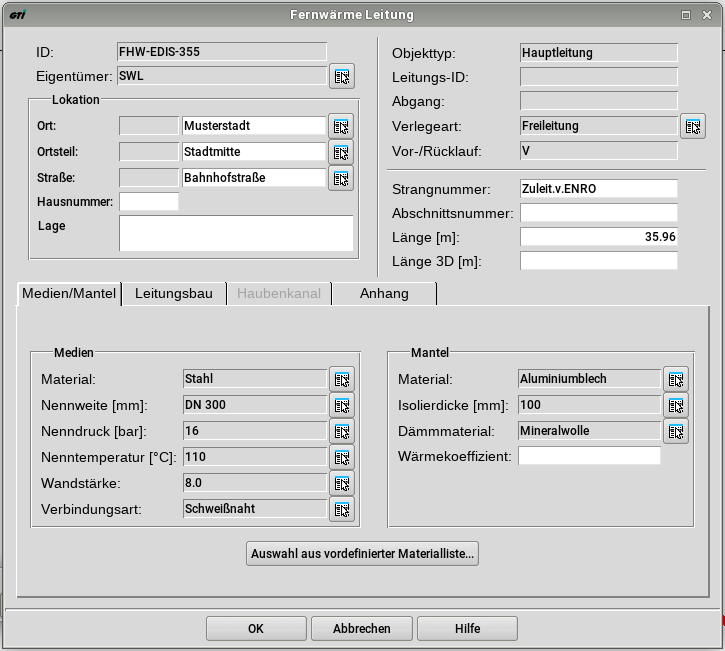
Task: Open selection list for Wandstärke 8.0
Action: pyautogui.click(x=342, y=483)
